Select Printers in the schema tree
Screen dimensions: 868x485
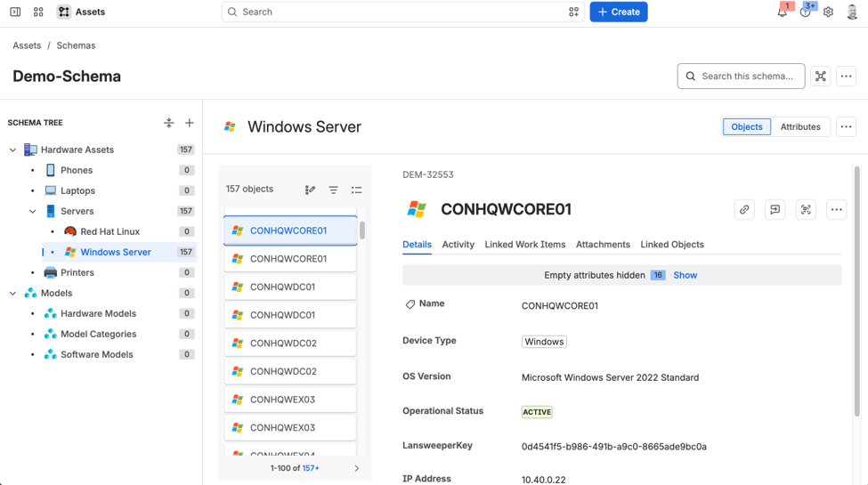[x=77, y=272]
